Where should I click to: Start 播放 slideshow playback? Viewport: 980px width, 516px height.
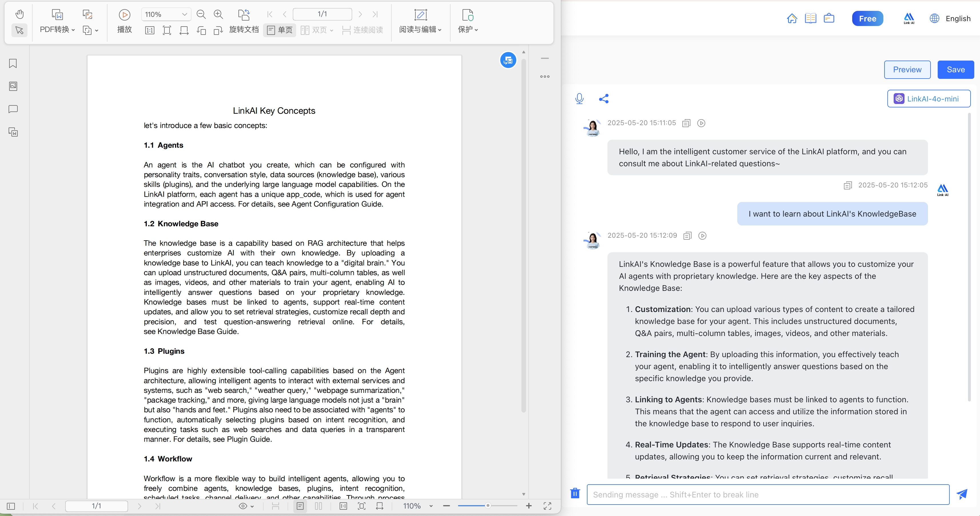click(124, 21)
